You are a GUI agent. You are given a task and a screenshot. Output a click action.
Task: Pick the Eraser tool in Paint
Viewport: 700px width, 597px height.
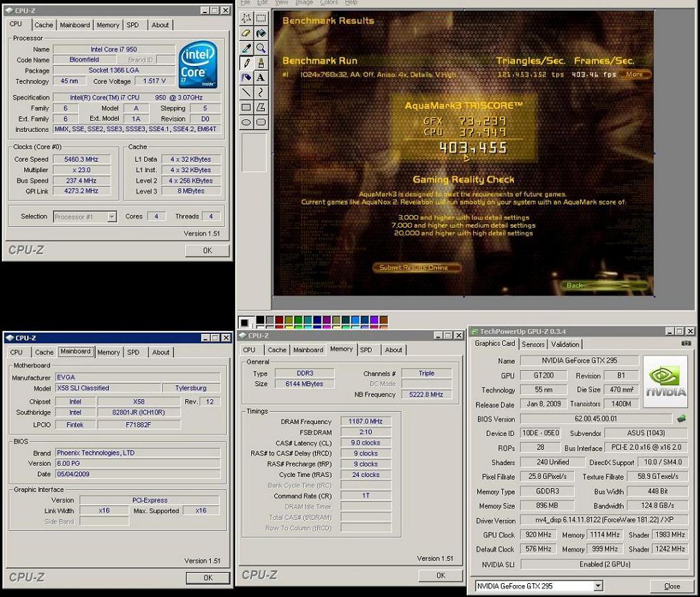click(x=246, y=33)
